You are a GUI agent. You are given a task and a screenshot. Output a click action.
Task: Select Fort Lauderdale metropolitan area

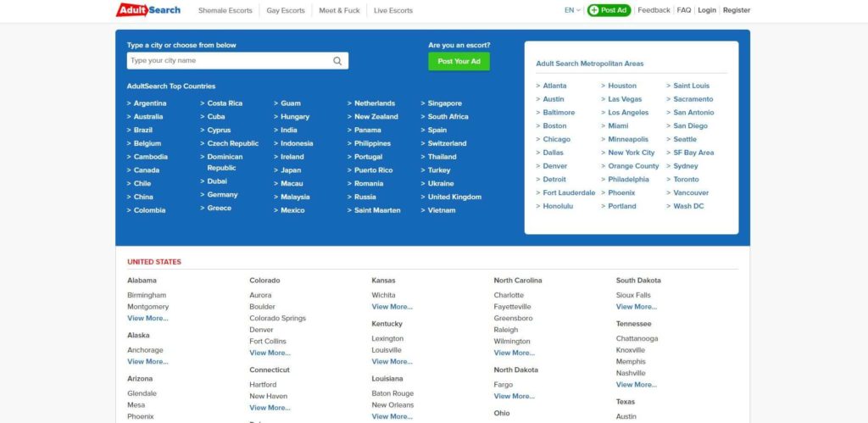569,192
